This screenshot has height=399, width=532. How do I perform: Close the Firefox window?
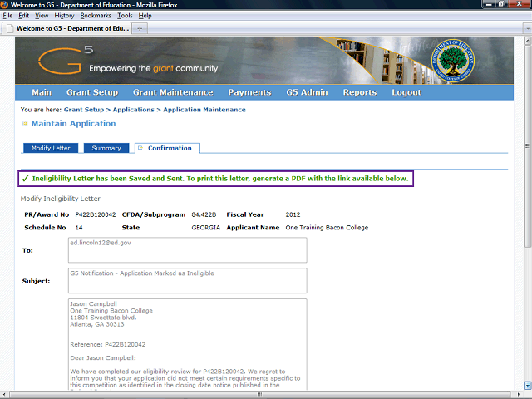[520, 4]
